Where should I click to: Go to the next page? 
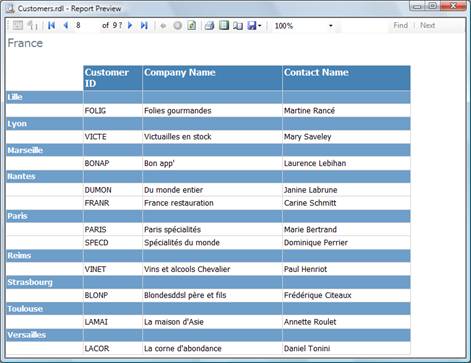[130, 25]
